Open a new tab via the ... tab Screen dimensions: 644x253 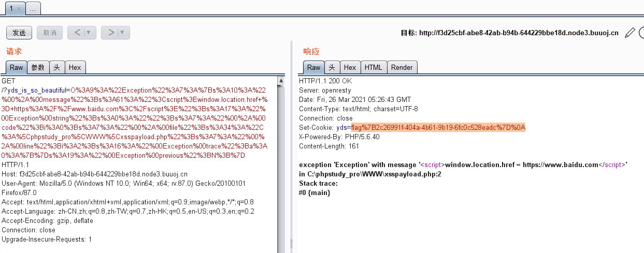click(x=33, y=9)
